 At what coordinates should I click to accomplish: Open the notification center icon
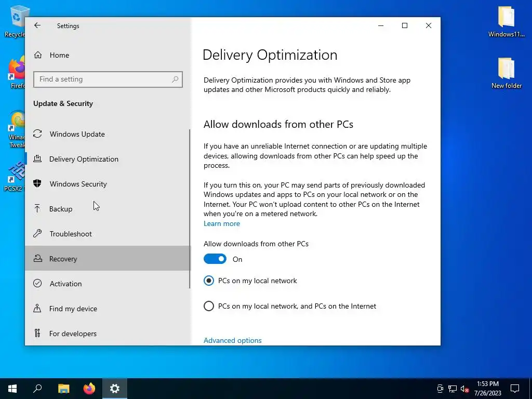515,389
